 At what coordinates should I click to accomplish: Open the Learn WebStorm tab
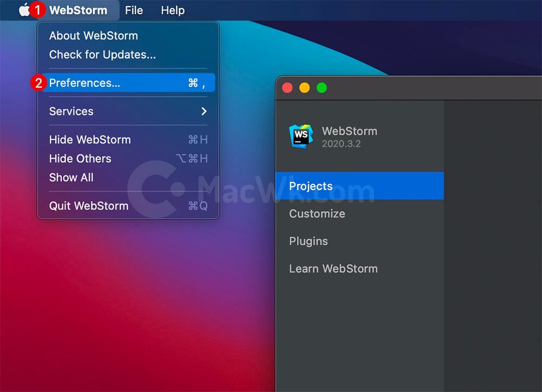360,269
